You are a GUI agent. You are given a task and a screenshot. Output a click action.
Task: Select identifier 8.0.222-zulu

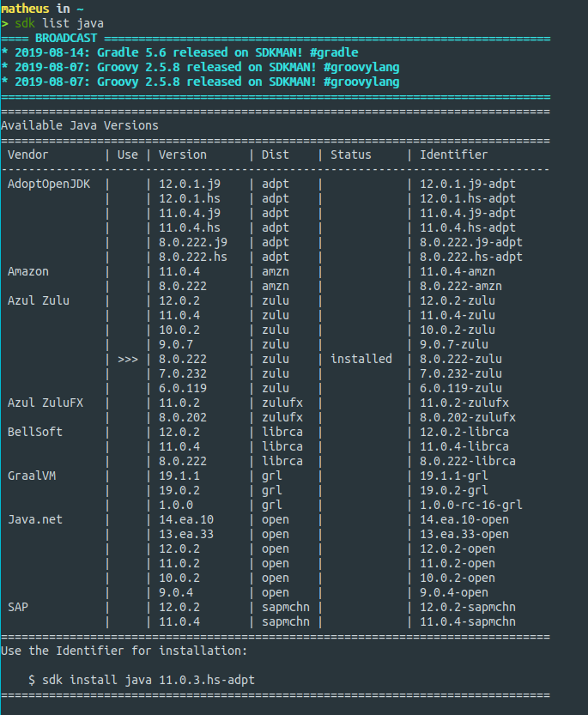pos(461,359)
